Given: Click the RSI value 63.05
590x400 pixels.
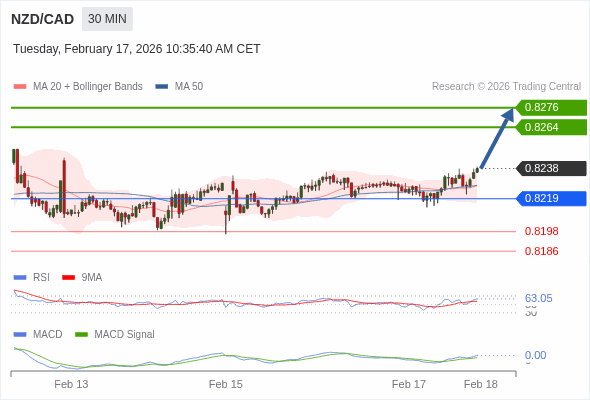Looking at the screenshot, I should (x=538, y=298).
